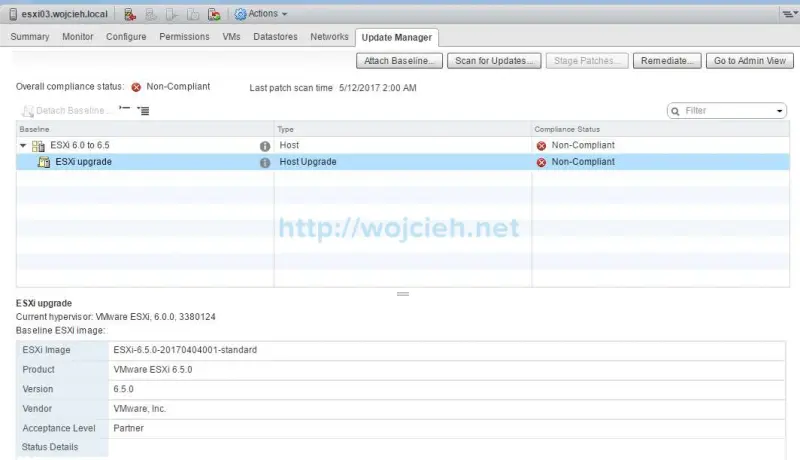Open the Networks tab
This screenshot has height=460, width=800.
pyautogui.click(x=329, y=37)
